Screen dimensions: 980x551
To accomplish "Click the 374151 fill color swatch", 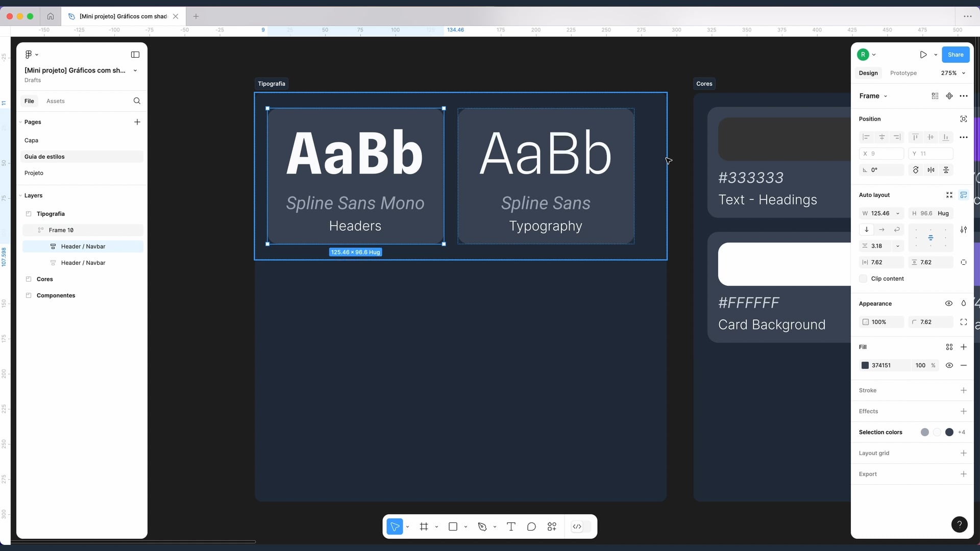I will point(865,365).
